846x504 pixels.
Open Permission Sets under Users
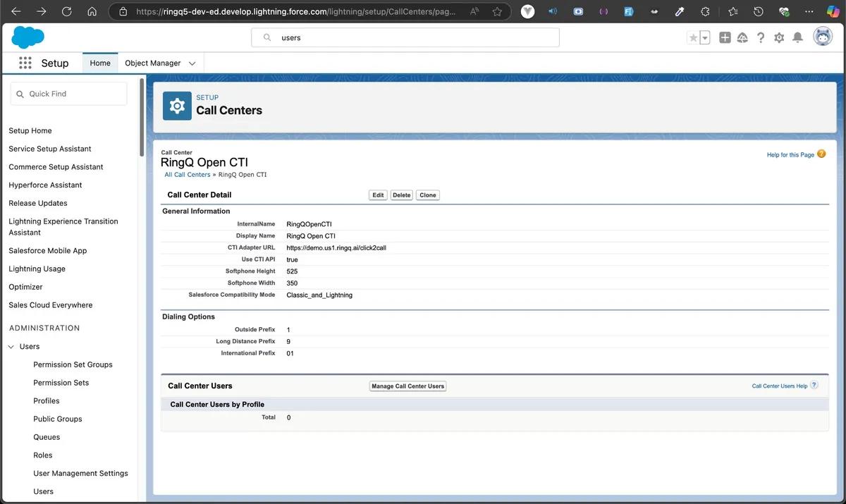coord(61,383)
